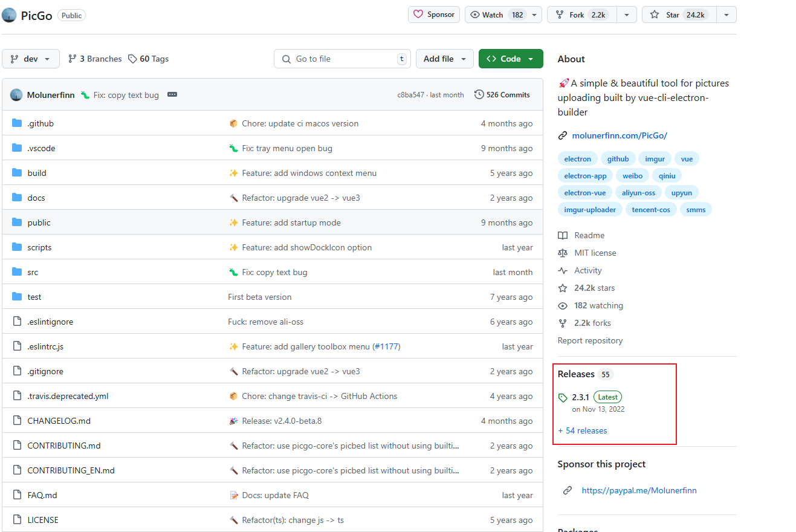Select the aliyun-oss topic tag
This screenshot has width=796, height=532.
(638, 193)
